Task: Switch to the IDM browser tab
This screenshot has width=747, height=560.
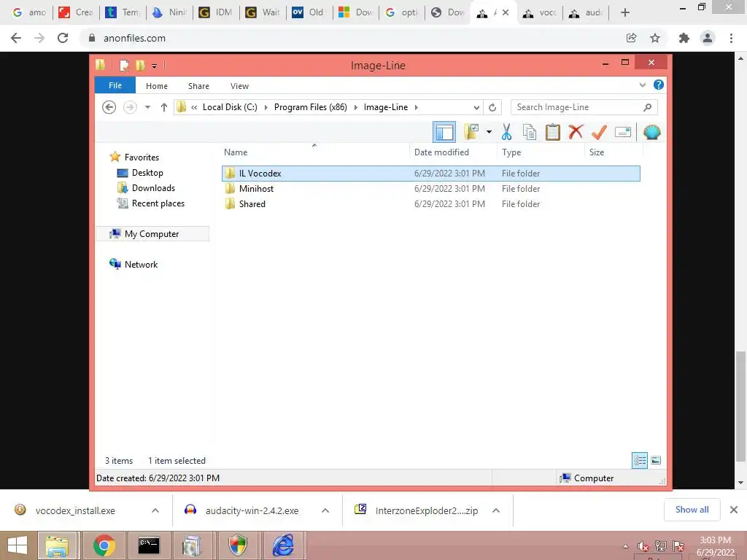Action: [215, 12]
